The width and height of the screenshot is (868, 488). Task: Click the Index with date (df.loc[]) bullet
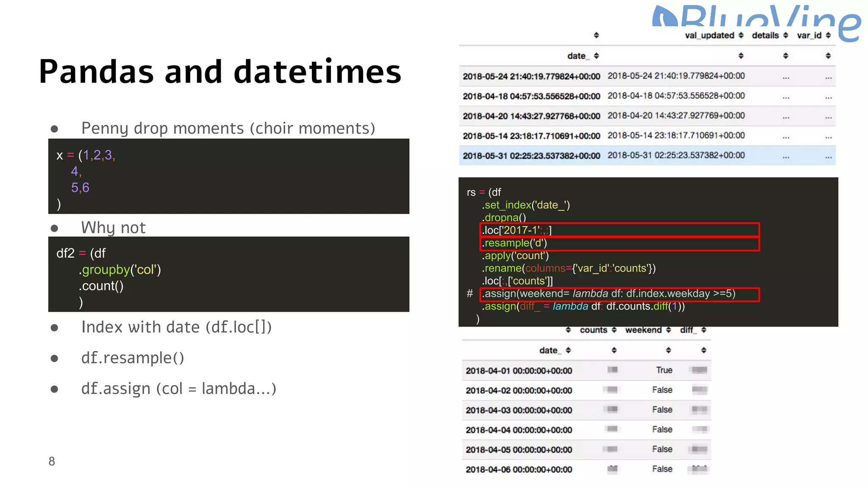click(x=176, y=327)
